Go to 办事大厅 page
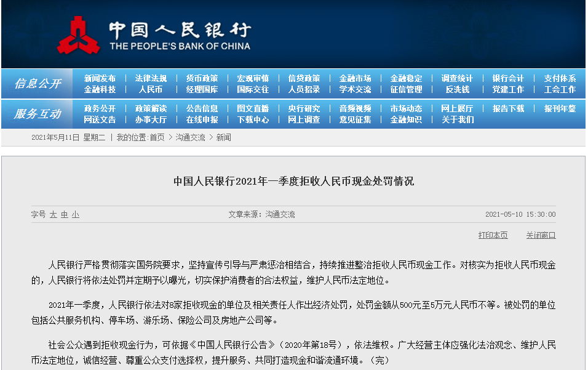 (x=151, y=119)
